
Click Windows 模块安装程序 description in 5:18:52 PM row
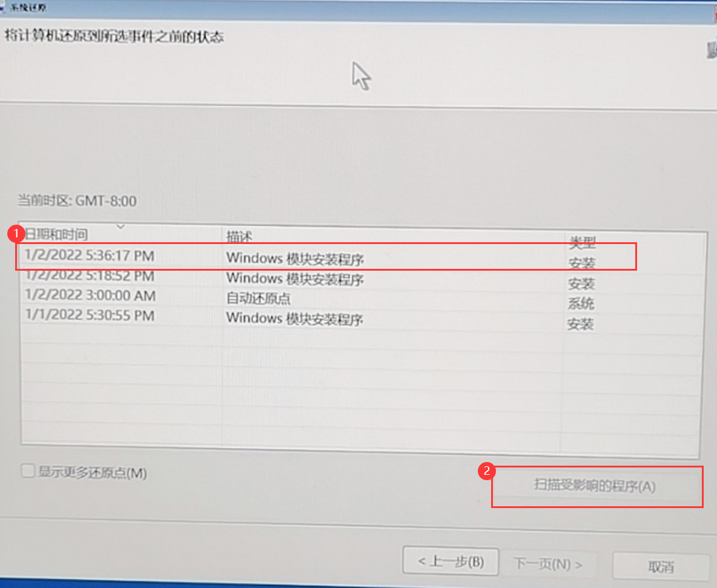click(x=295, y=279)
